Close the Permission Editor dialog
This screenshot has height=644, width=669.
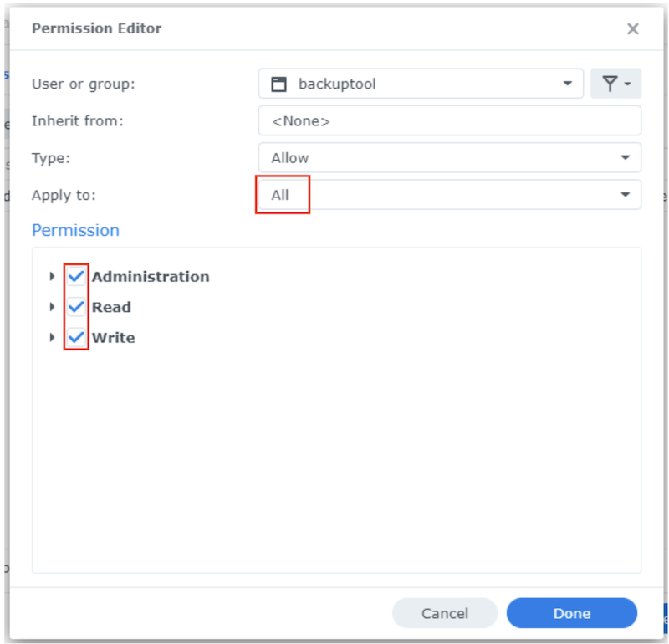tap(632, 29)
